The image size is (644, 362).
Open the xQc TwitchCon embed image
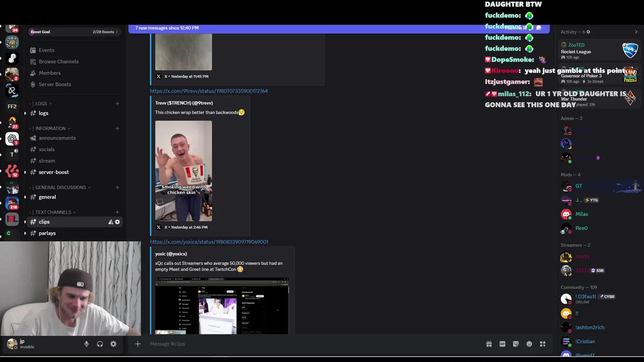222,306
